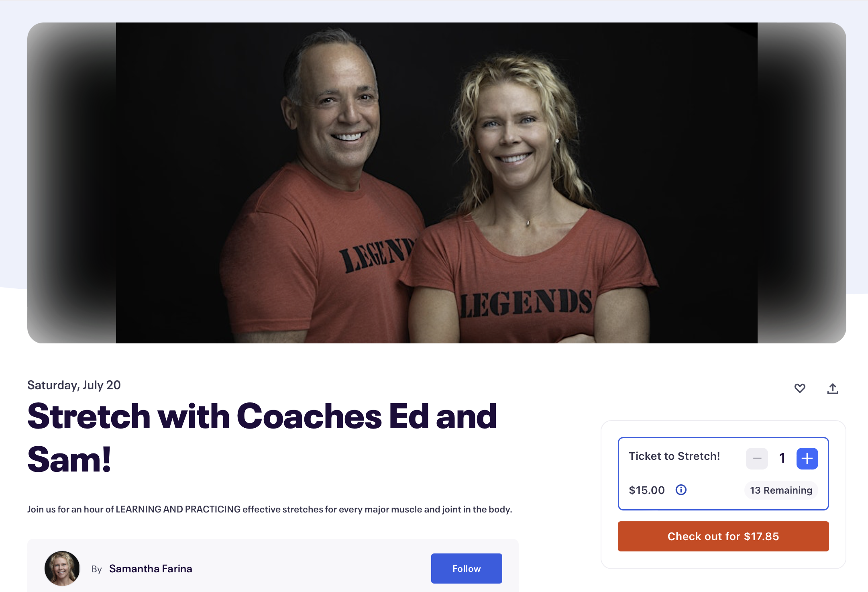Increase ticket quantity with the plus button
The height and width of the screenshot is (592, 868).
coord(807,458)
